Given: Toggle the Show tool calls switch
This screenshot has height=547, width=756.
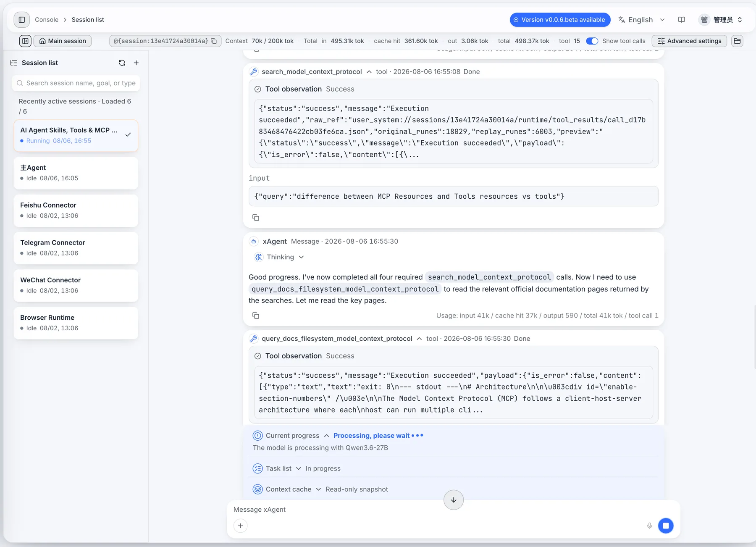Looking at the screenshot, I should (x=592, y=41).
